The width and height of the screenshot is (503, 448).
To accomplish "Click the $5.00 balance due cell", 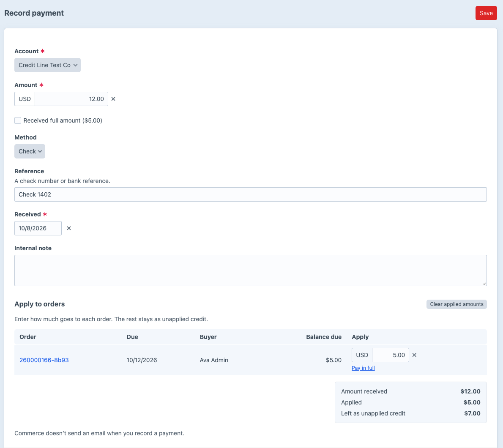I will [334, 360].
